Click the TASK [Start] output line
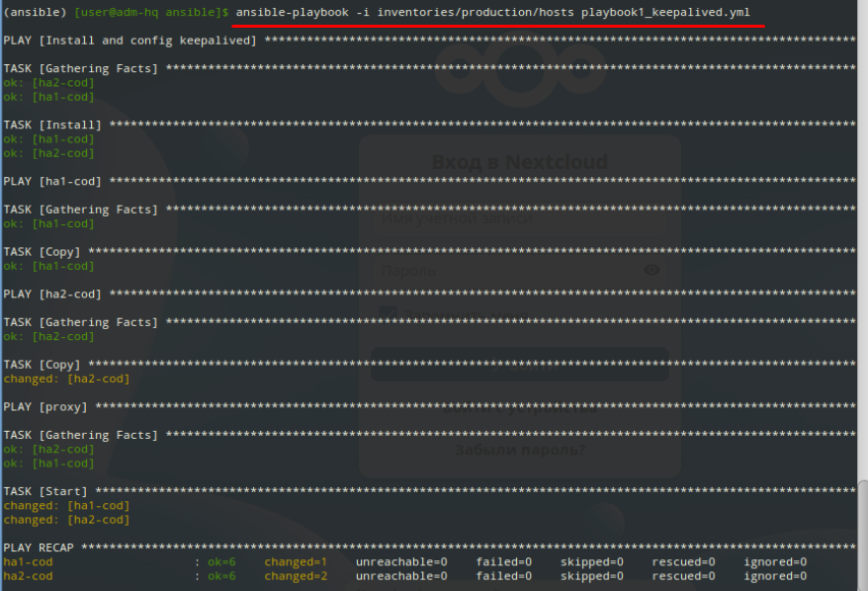This screenshot has height=591, width=868. point(45,491)
